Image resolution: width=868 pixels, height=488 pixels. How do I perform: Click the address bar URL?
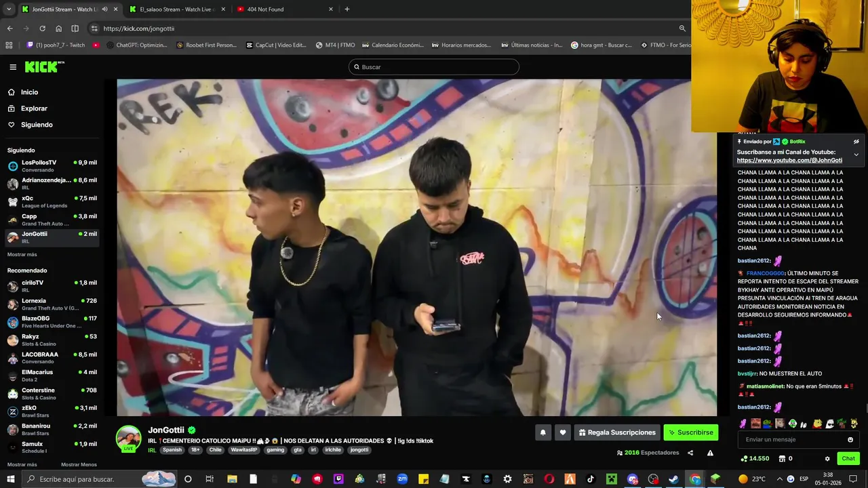coord(138,28)
